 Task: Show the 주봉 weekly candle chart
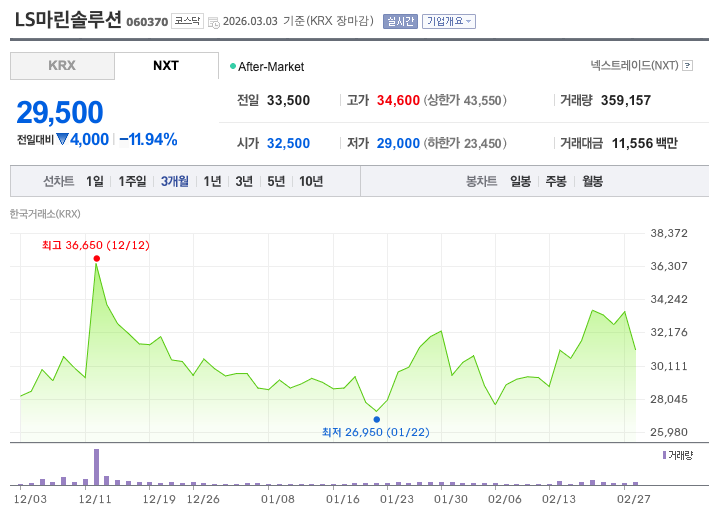[556, 181]
